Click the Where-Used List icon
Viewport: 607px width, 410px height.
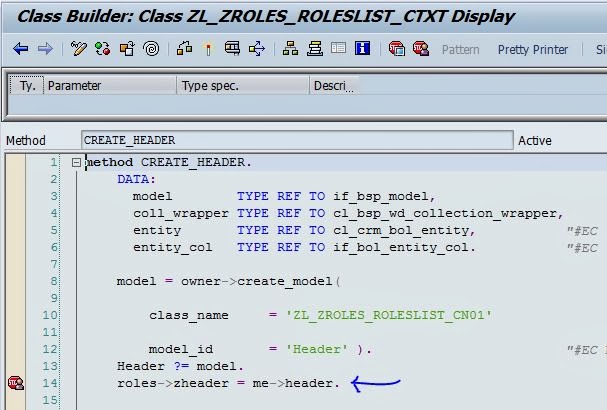tap(232, 49)
